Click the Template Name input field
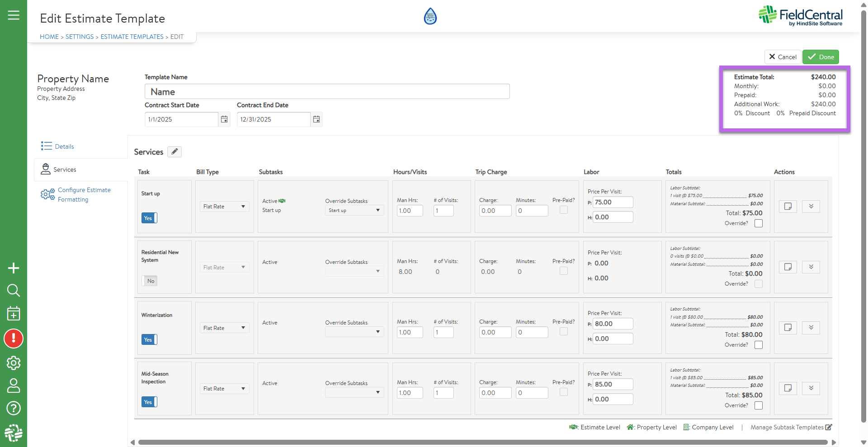Image resolution: width=868 pixels, height=447 pixels. coord(327,92)
